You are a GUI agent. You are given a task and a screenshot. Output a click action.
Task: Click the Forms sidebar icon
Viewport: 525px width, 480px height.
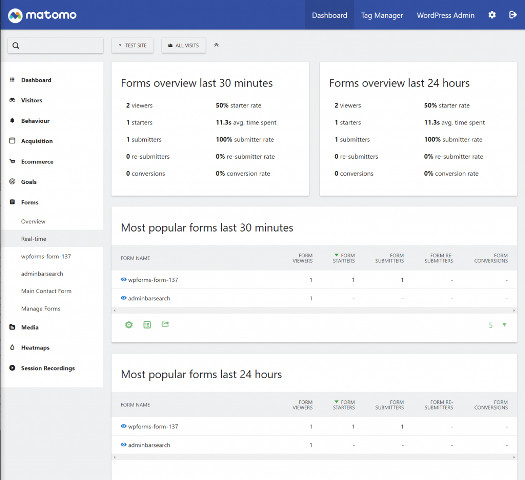pyautogui.click(x=12, y=202)
